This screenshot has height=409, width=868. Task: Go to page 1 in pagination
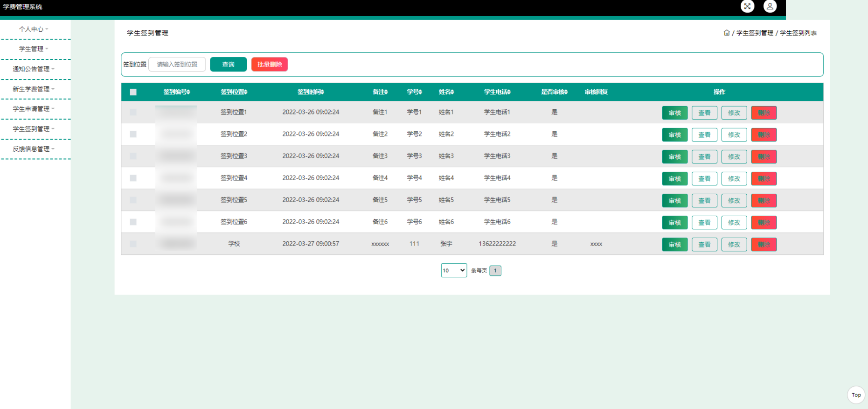pyautogui.click(x=495, y=270)
